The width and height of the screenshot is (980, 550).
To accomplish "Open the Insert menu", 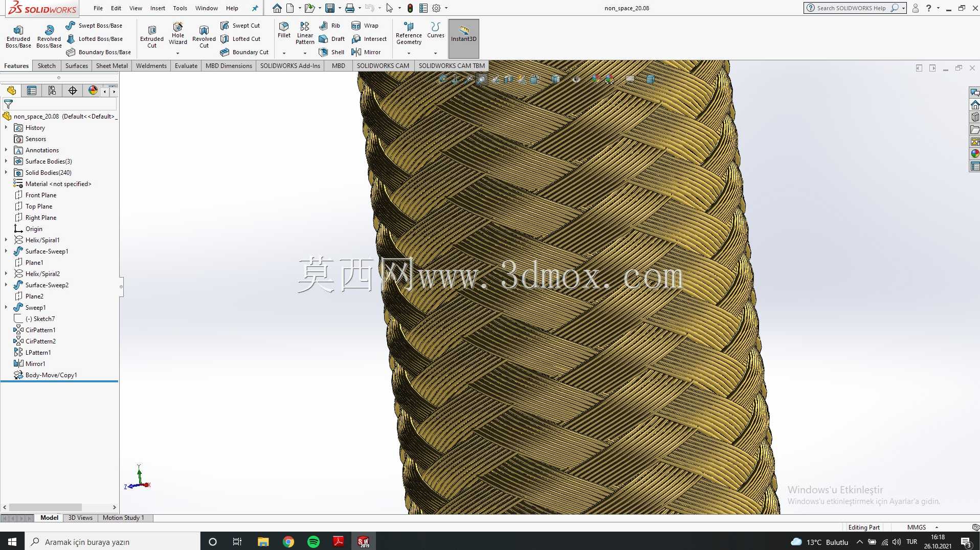I will [x=158, y=8].
